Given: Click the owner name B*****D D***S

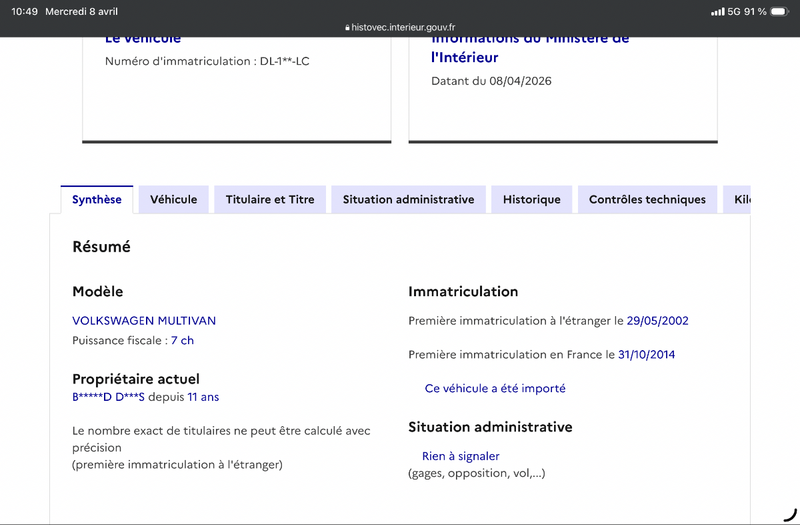Looking at the screenshot, I should pyautogui.click(x=108, y=397).
